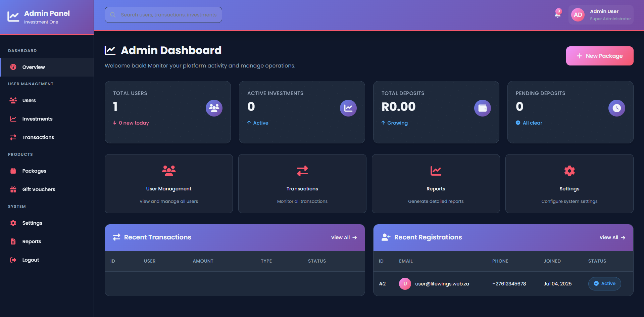This screenshot has width=644, height=317.
Task: Click the phone number +27612345678
Action: 509,284
